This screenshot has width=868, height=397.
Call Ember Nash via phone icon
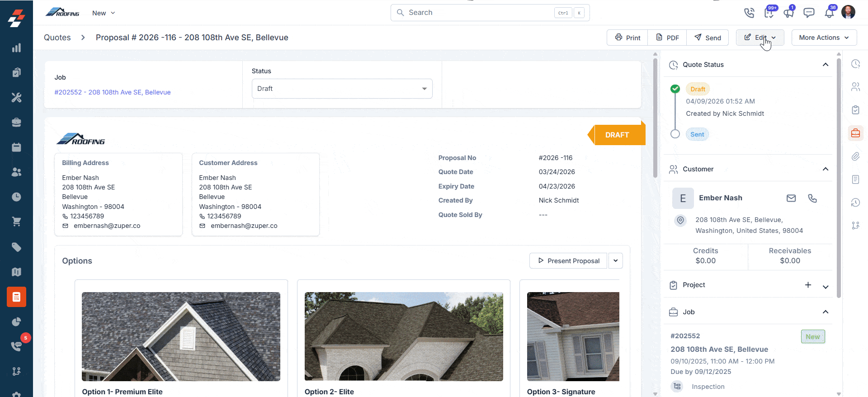[812, 198]
